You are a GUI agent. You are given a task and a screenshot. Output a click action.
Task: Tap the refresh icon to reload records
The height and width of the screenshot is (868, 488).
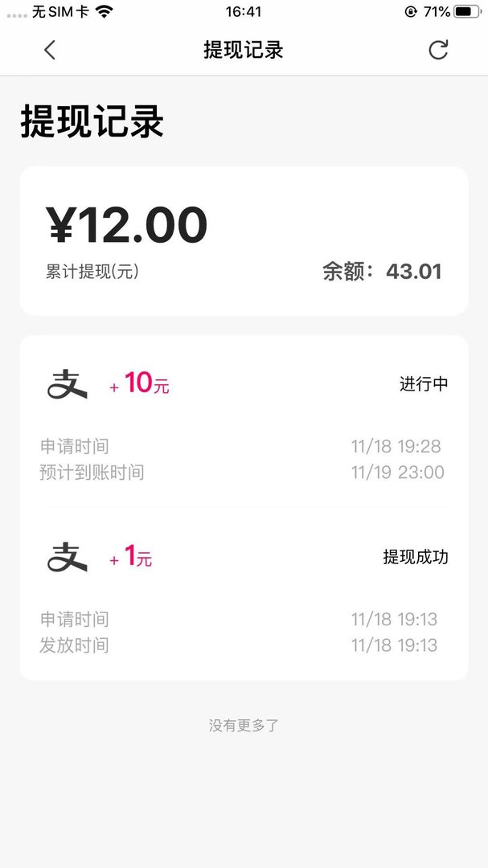[437, 50]
